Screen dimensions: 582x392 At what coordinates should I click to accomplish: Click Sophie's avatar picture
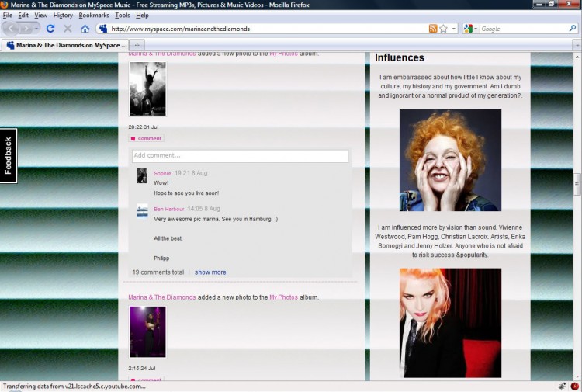click(142, 175)
